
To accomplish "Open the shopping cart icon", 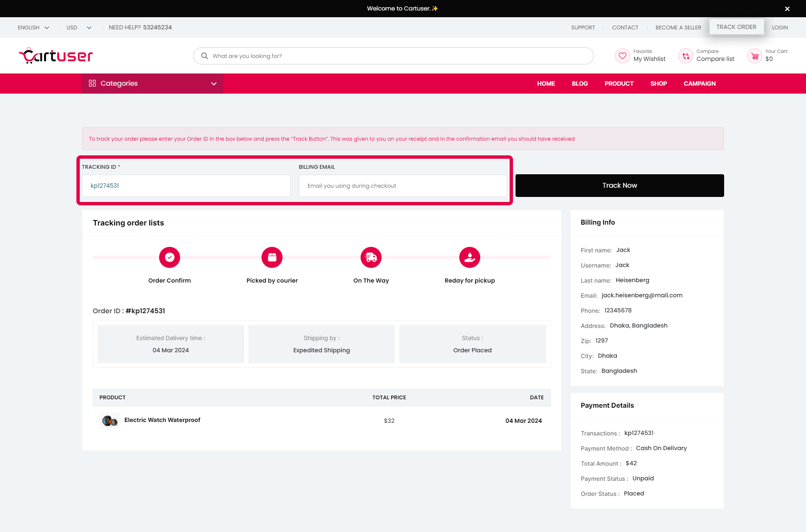I will click(x=754, y=56).
